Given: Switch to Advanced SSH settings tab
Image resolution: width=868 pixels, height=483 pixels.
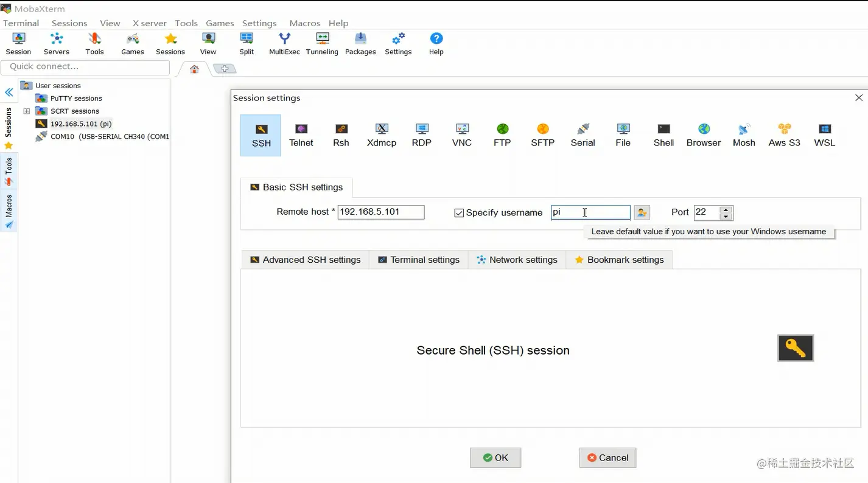Looking at the screenshot, I should 306,260.
